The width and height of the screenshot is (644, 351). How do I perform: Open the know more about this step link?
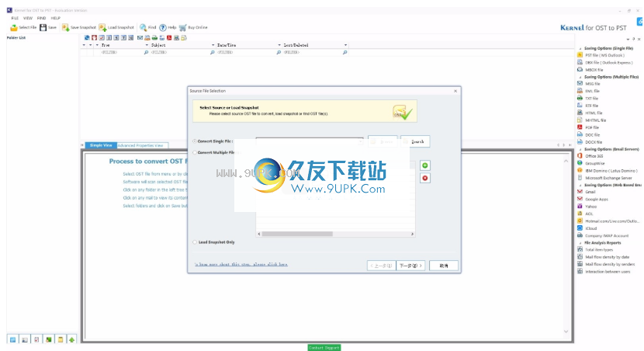click(241, 265)
